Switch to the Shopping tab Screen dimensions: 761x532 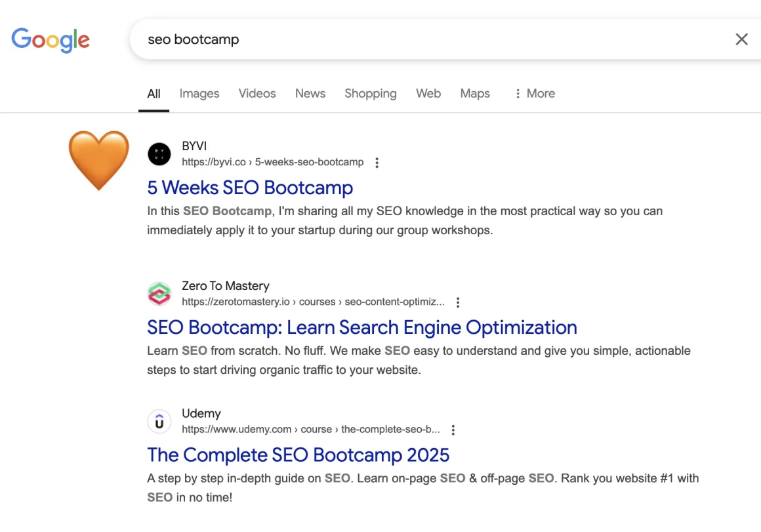370,93
